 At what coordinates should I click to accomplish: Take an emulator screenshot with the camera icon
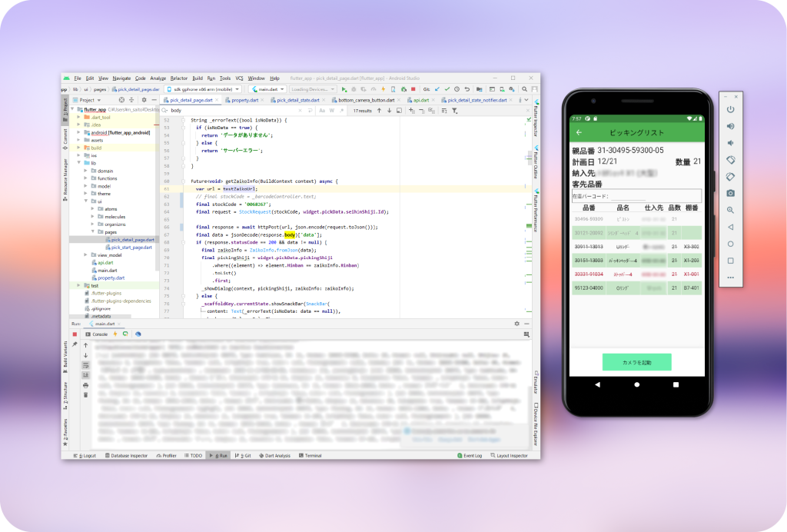point(730,193)
